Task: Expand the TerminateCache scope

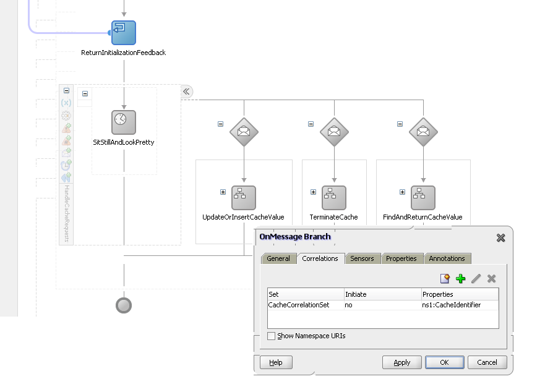Action: (x=313, y=192)
